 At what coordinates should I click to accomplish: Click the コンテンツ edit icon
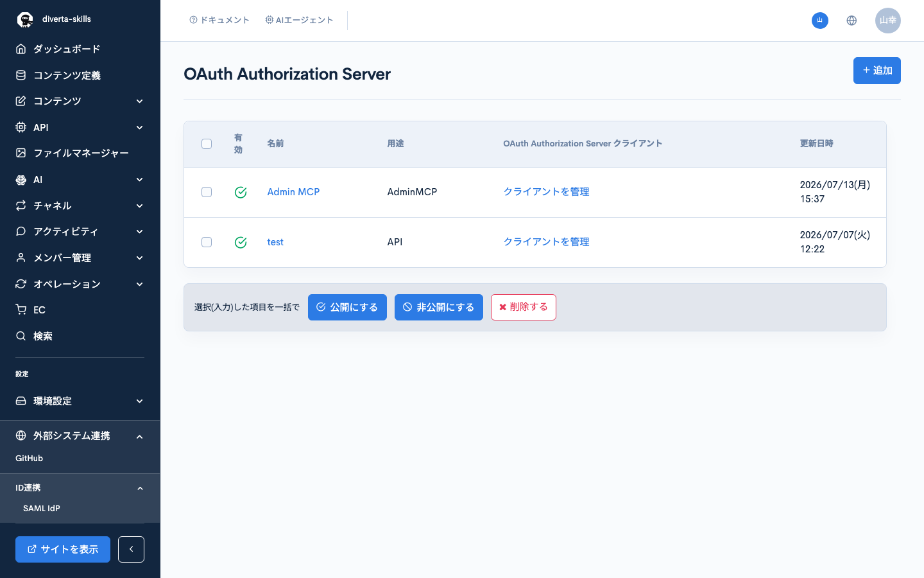[x=21, y=101]
